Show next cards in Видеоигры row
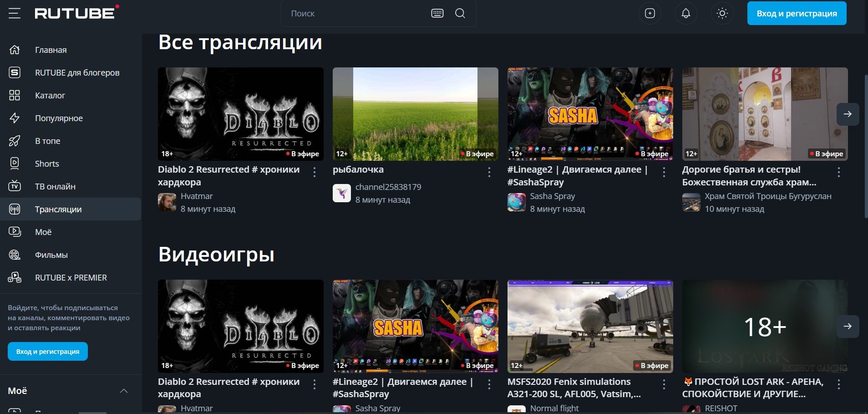This screenshot has width=868, height=414. click(x=848, y=326)
